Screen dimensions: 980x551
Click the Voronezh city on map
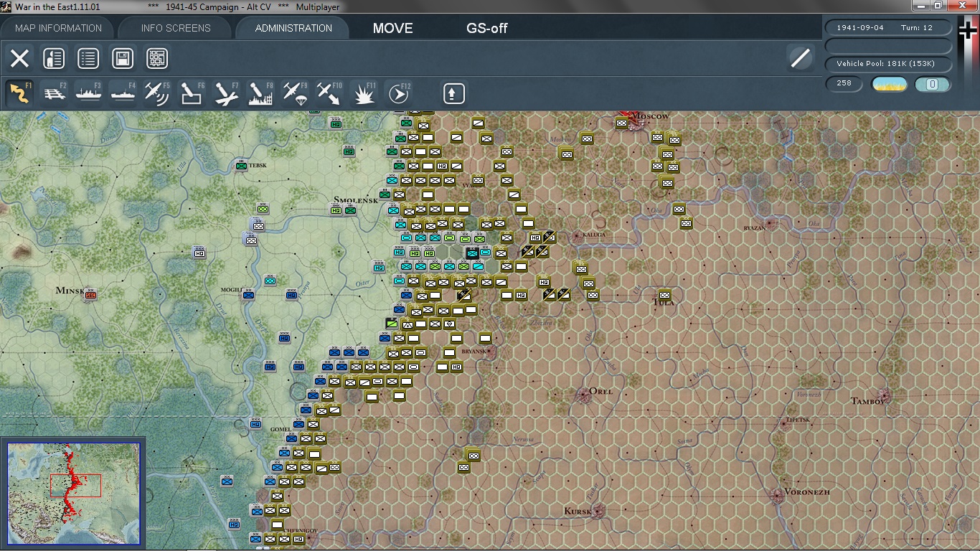777,494
